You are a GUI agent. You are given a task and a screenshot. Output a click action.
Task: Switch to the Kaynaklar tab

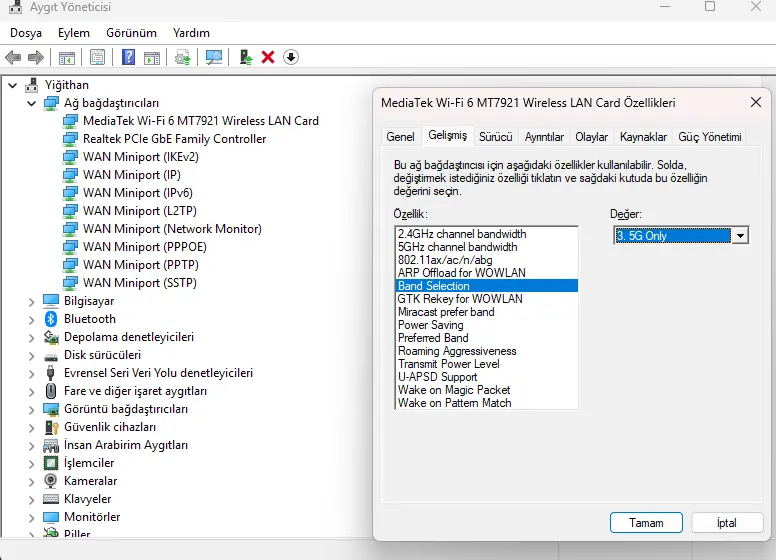click(643, 137)
